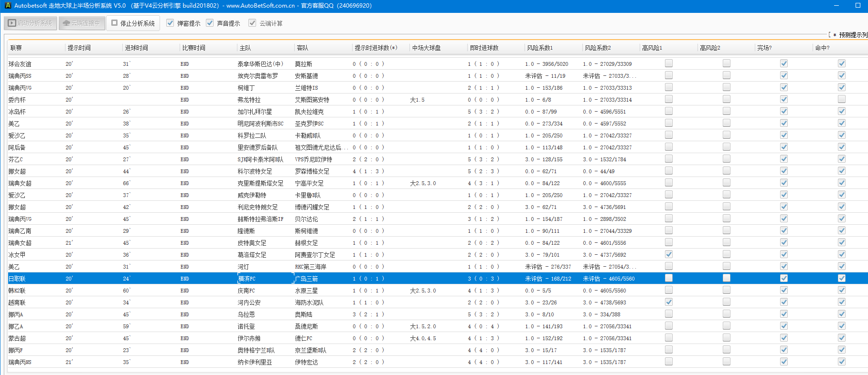
Task: Click the play icon on 启动分析系统 button
Action: pyautogui.click(x=12, y=23)
